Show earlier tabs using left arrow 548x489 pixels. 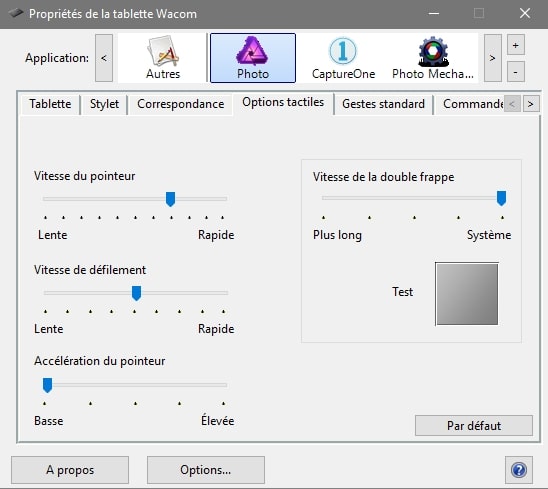[x=512, y=104]
